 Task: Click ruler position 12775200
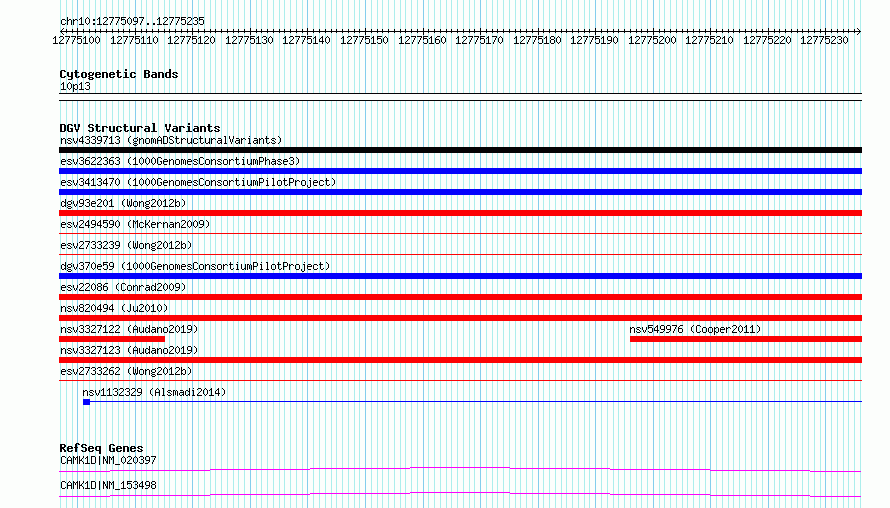pyautogui.click(x=652, y=40)
